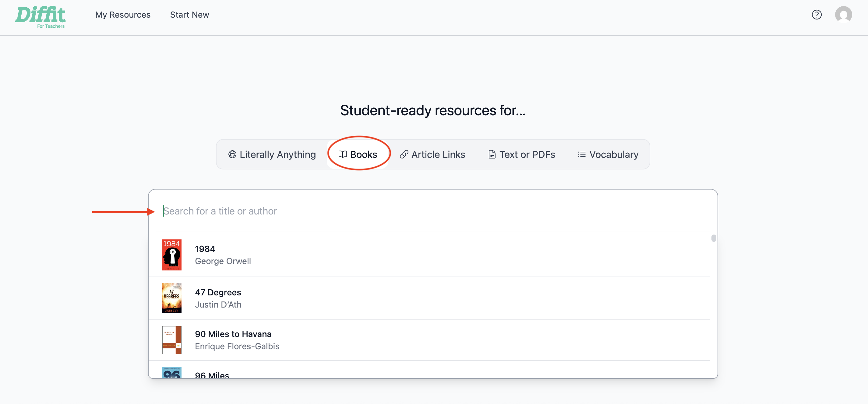Click the chain link icon for Article Links
The height and width of the screenshot is (404, 868).
tap(404, 154)
